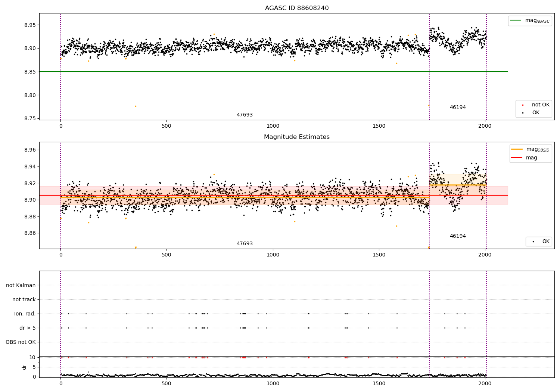Click the orange mag OBSID legend line sample
Viewport: 560px width, 392px height.
[x=517, y=149]
